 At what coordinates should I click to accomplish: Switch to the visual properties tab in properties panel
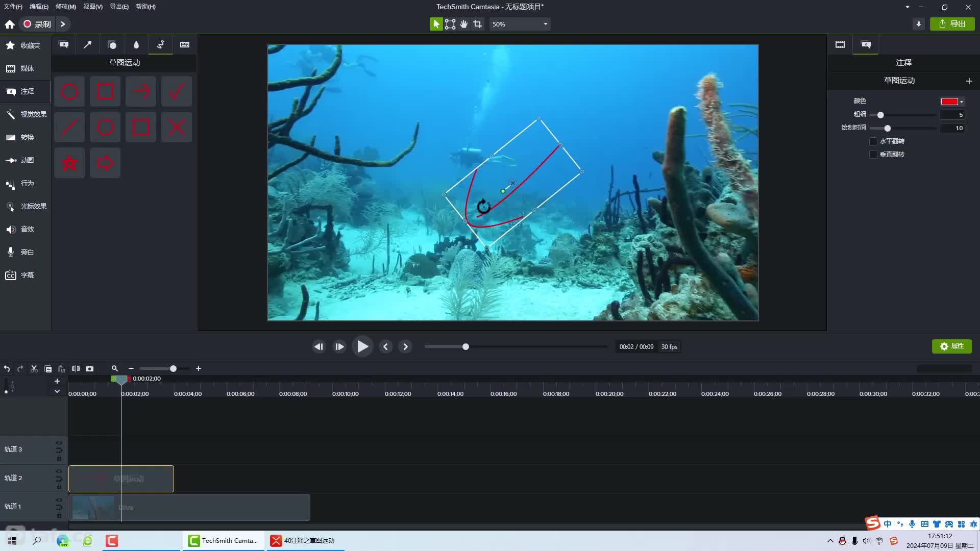[840, 44]
